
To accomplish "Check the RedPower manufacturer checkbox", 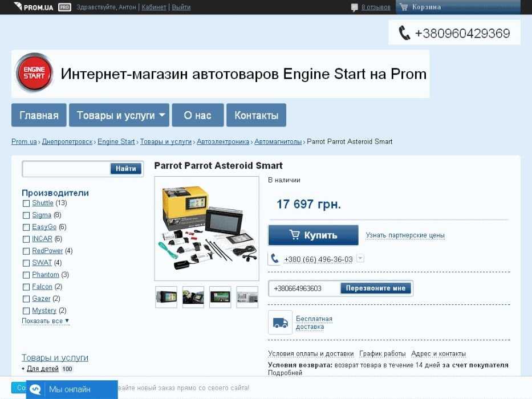I will click(26, 251).
